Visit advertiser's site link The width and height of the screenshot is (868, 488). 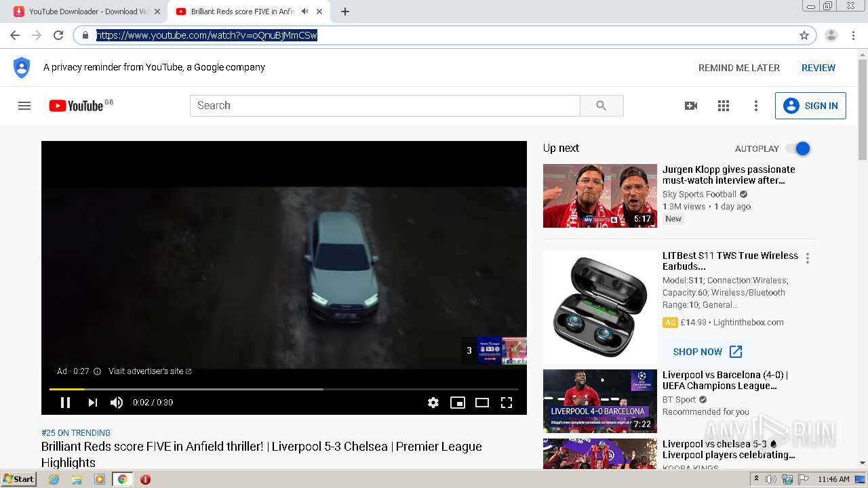[x=150, y=371]
